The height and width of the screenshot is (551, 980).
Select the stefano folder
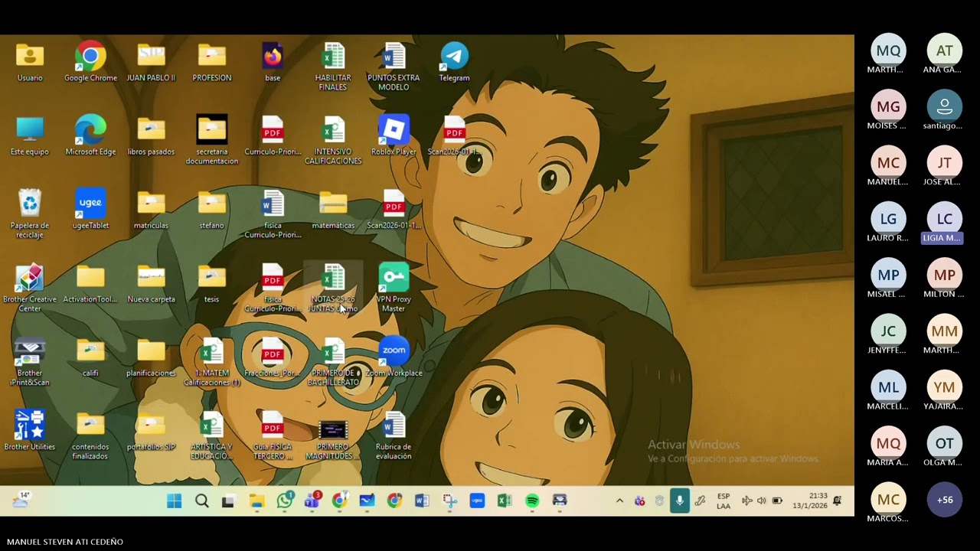tap(212, 210)
